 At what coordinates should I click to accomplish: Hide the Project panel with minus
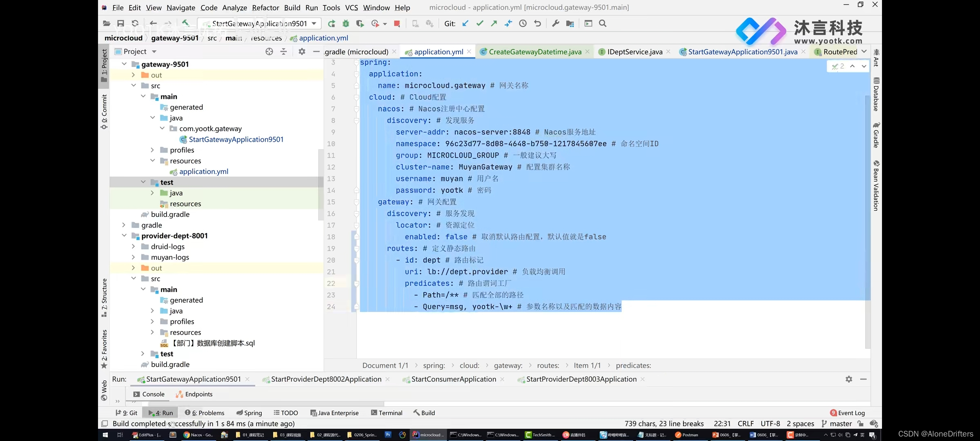coord(316,51)
